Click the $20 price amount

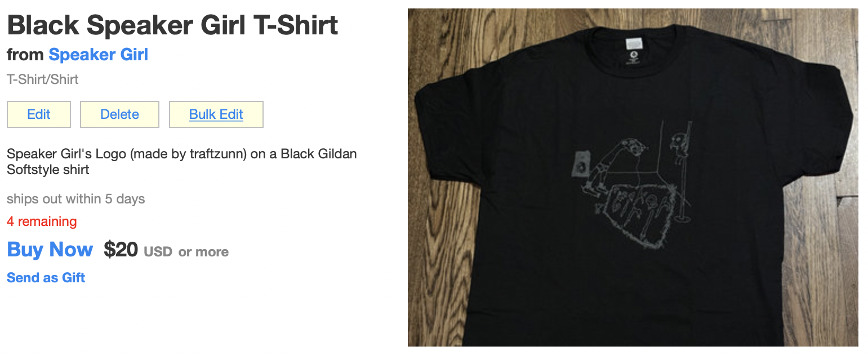121,249
